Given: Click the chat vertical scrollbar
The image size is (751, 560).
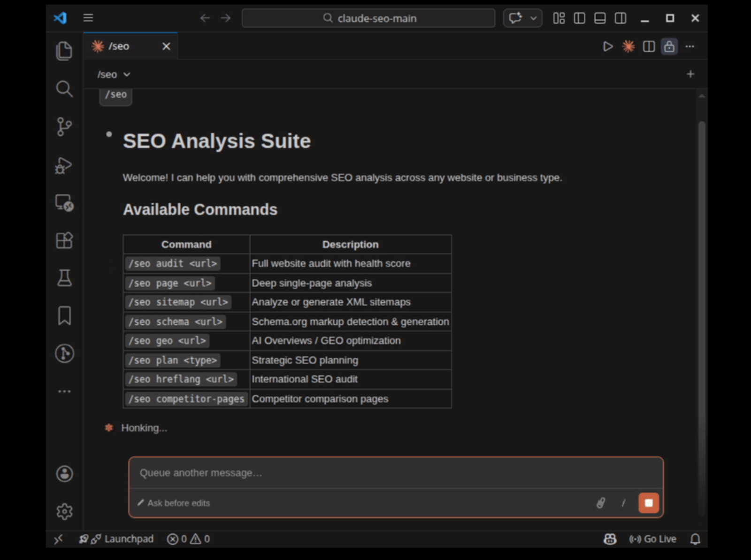Looking at the screenshot, I should [x=702, y=319].
